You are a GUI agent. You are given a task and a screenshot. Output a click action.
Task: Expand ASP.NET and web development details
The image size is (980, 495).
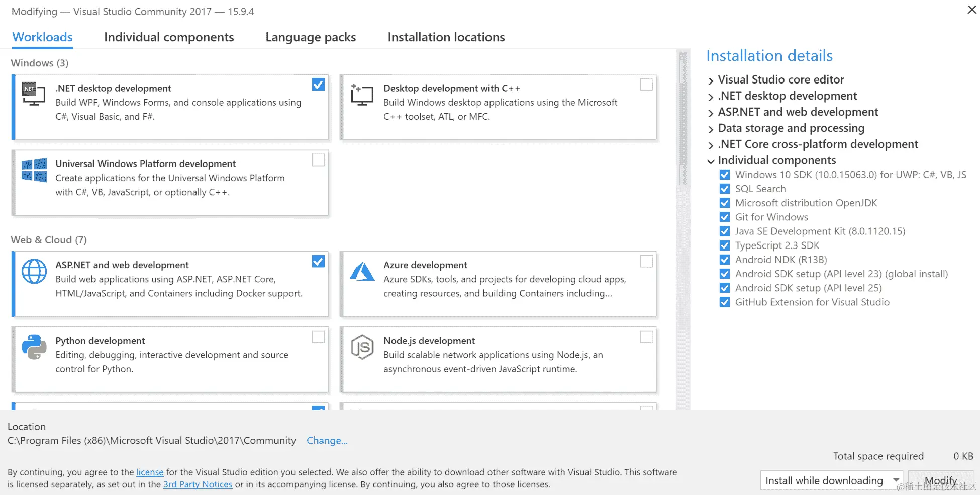pos(711,113)
